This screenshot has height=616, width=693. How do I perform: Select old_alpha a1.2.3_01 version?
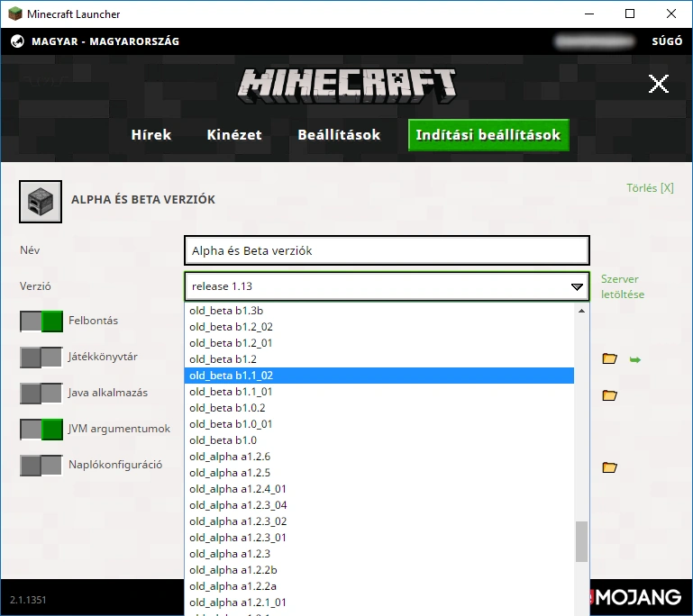(379, 538)
